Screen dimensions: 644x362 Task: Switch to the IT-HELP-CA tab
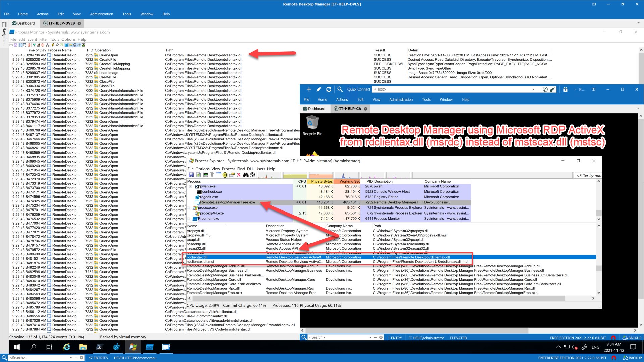(x=350, y=109)
